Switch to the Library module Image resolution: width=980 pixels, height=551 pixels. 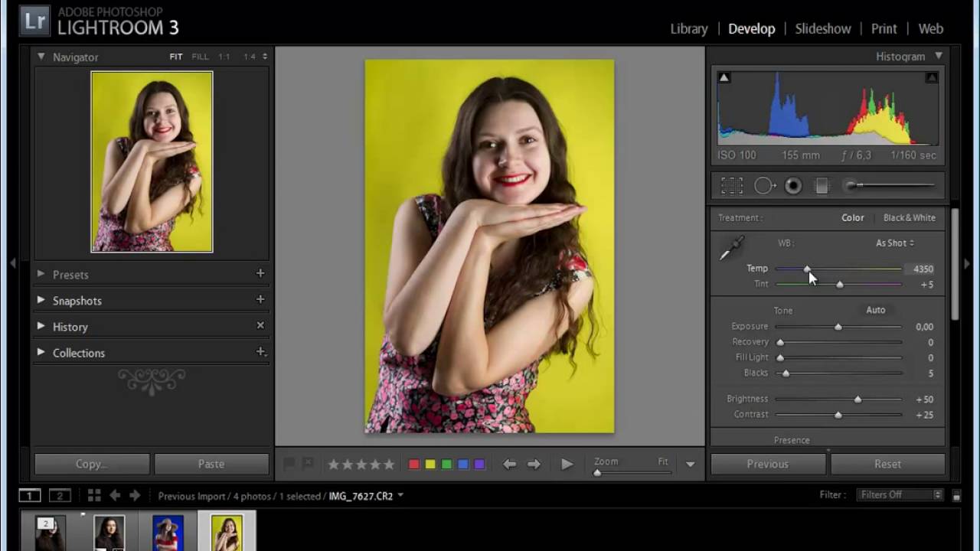688,28
